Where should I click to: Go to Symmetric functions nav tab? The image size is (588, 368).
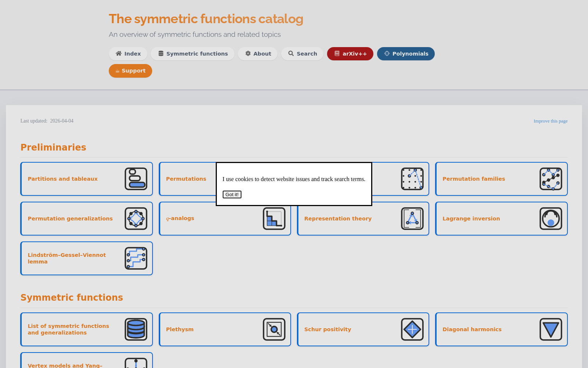[x=193, y=54]
